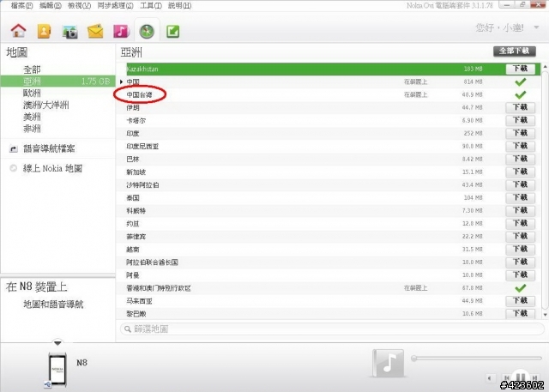Screen dimensions: 549x392
Task: Open the Music note icon
Action: (121, 31)
